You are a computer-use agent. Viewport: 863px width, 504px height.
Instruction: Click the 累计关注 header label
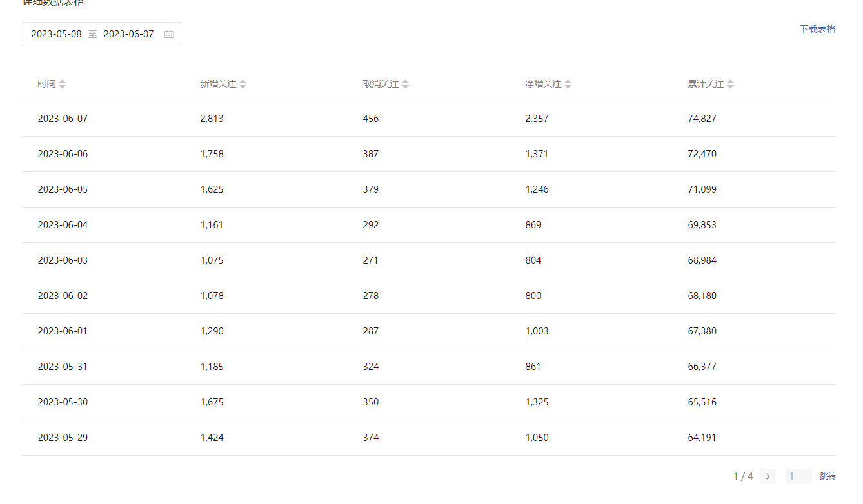click(x=706, y=84)
